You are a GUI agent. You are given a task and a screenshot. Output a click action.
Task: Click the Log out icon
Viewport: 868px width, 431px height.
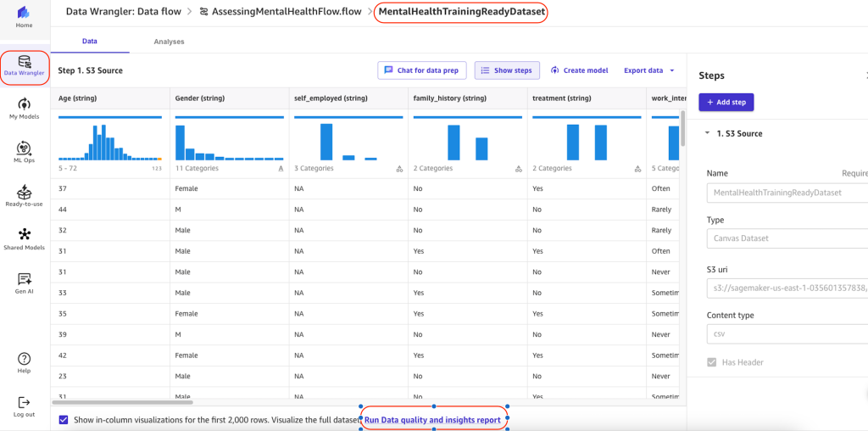pos(24,406)
